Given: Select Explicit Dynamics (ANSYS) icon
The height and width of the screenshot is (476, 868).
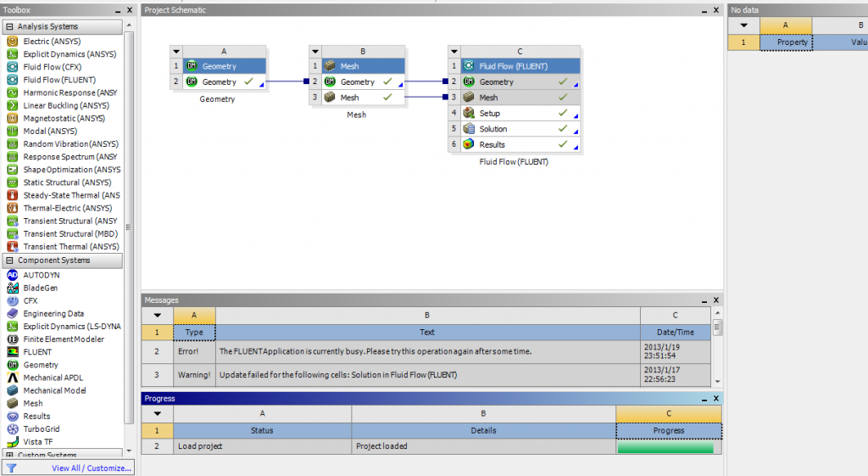Looking at the screenshot, I should 12,53.
